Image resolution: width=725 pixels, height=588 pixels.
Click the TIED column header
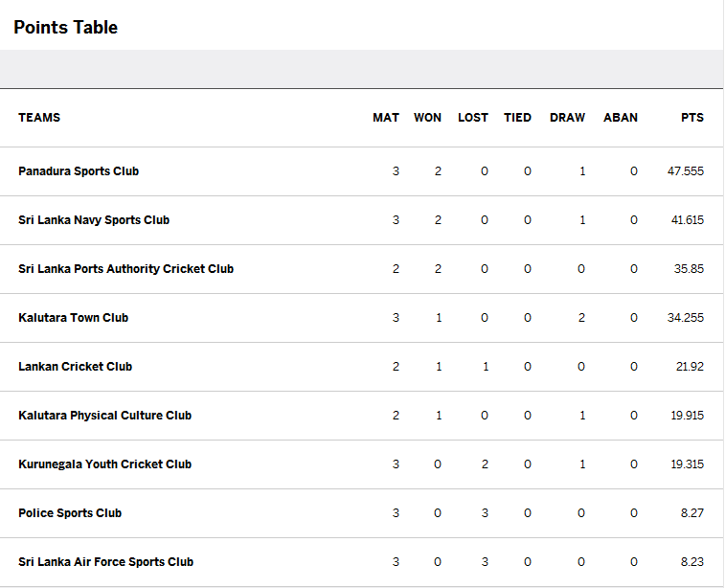[517, 118]
